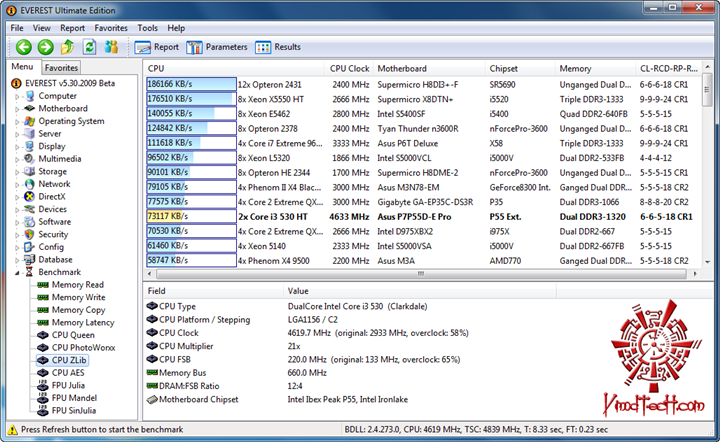Open the File menu

point(17,28)
